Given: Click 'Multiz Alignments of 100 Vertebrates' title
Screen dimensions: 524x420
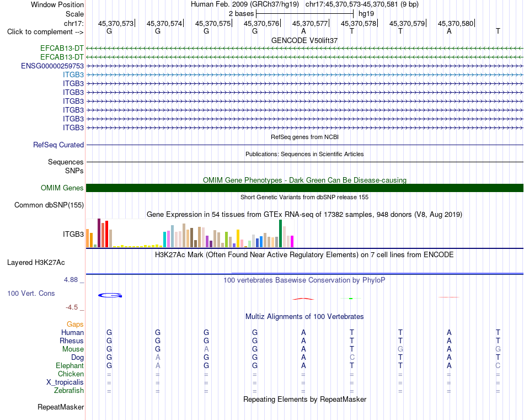Looking at the screenshot, I should (x=304, y=317).
